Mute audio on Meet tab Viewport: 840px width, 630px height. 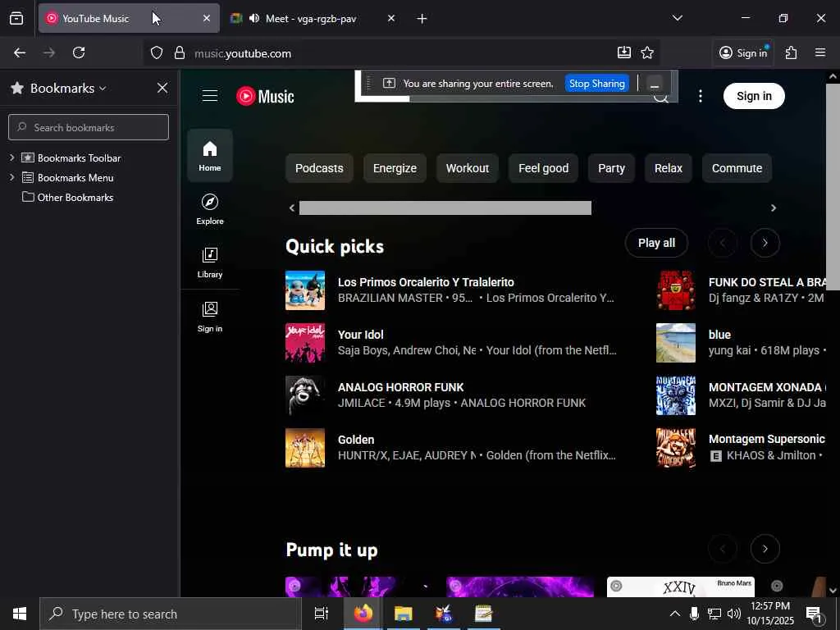point(254,18)
